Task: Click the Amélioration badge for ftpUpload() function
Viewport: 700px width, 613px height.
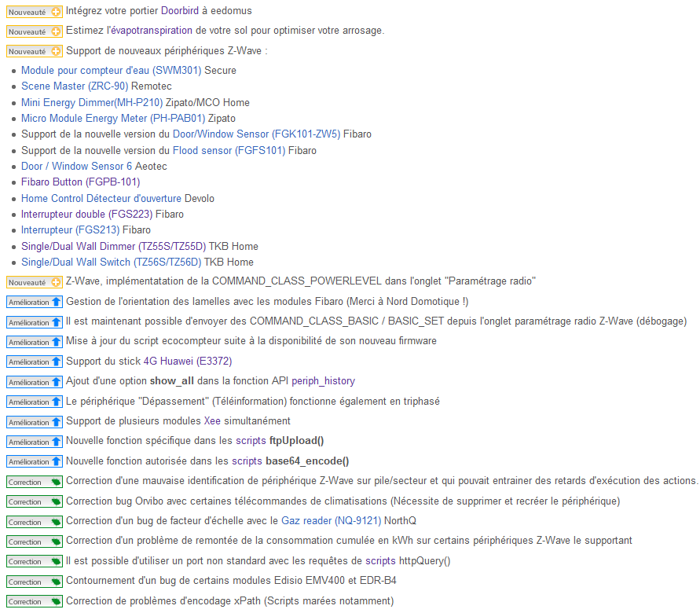Action: click(35, 442)
